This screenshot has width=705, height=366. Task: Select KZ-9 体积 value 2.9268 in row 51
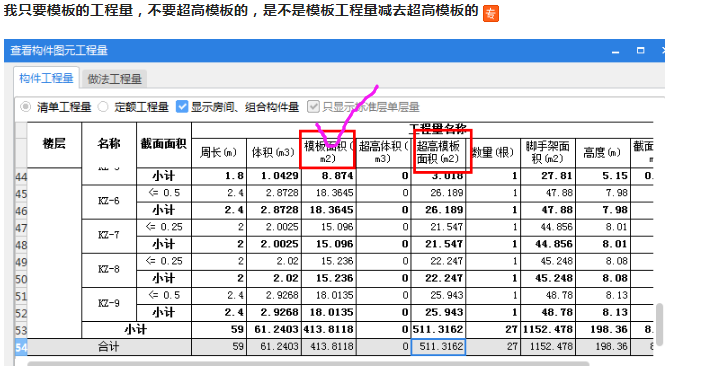tap(274, 296)
